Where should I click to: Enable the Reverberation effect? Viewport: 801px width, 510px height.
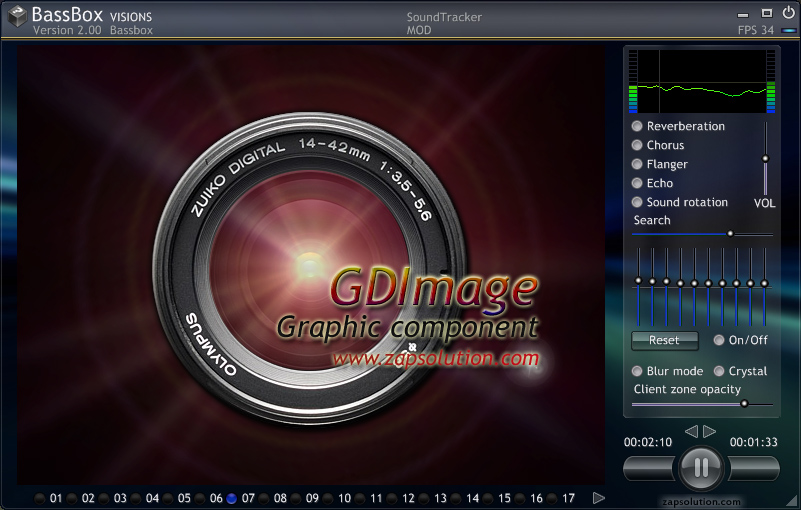click(x=637, y=126)
